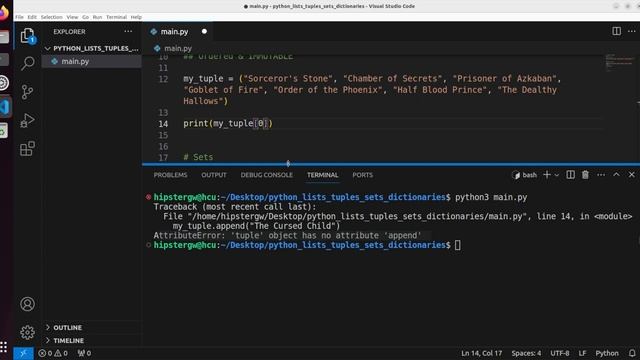Open the Manage gear icon
The width and height of the screenshot is (640, 360).
27,332
